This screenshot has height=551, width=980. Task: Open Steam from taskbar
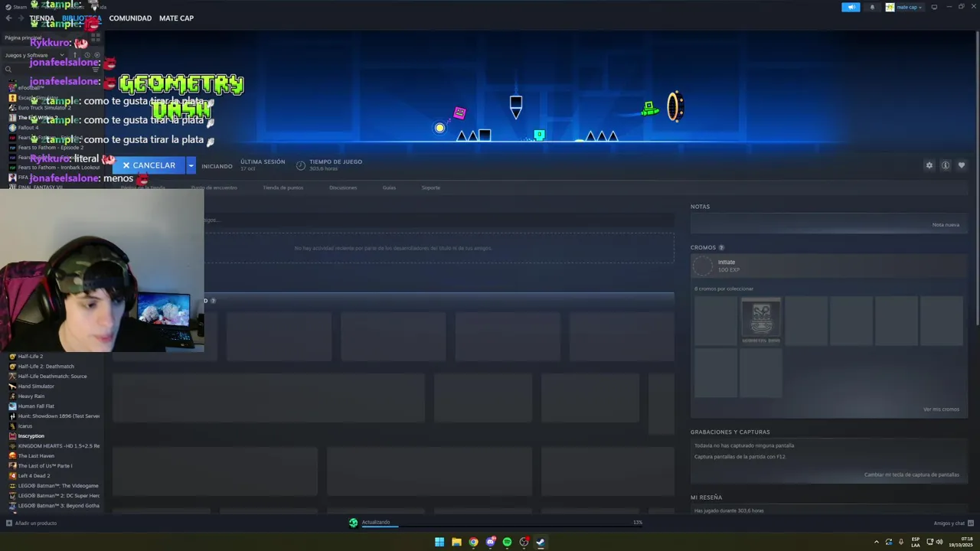(541, 542)
